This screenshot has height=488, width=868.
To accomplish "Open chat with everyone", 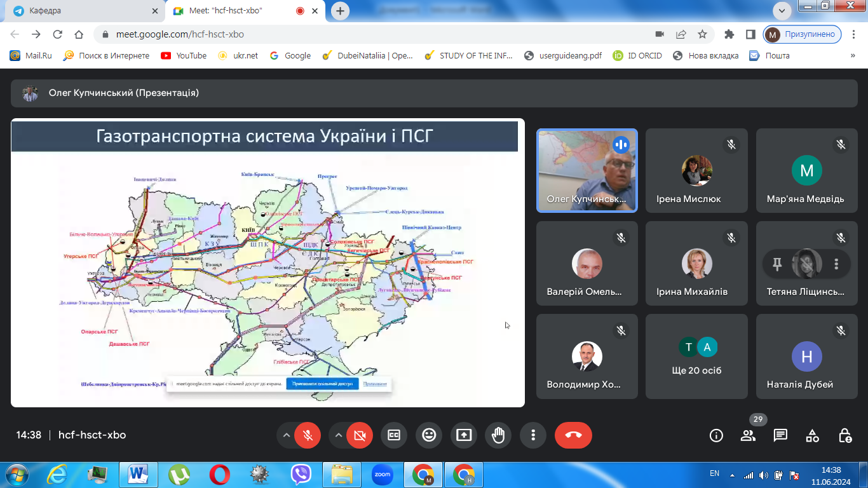I will (x=780, y=435).
